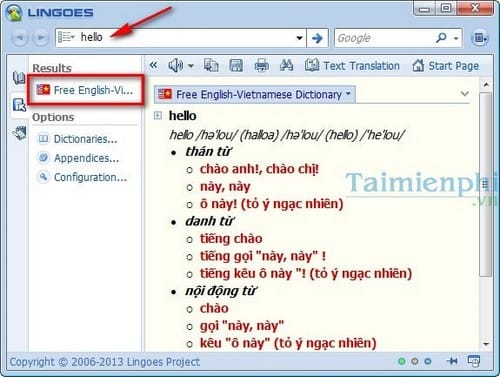
Task: Click the green status dot icon
Action: click(402, 361)
